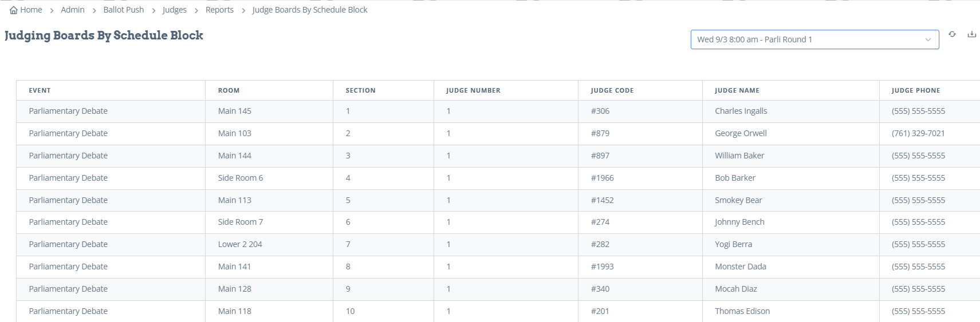Sort by Judge Name column header
The width and height of the screenshot is (980, 322).
[737, 90]
